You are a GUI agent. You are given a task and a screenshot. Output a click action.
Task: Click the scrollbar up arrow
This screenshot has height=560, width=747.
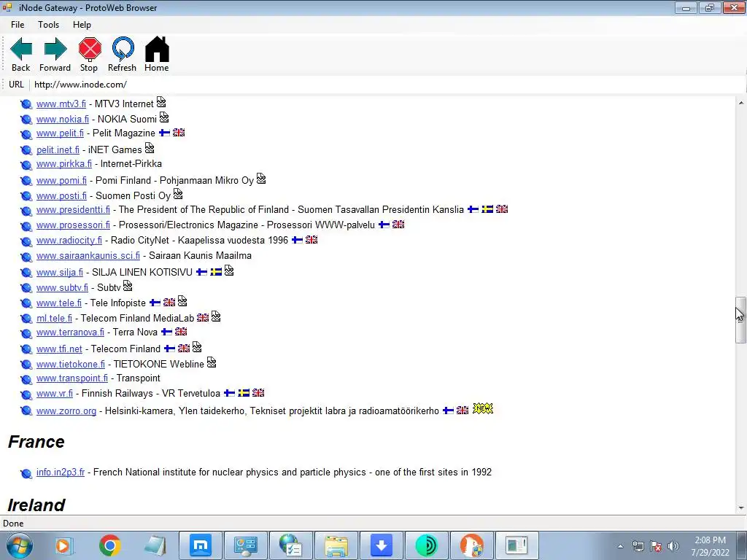[741, 103]
